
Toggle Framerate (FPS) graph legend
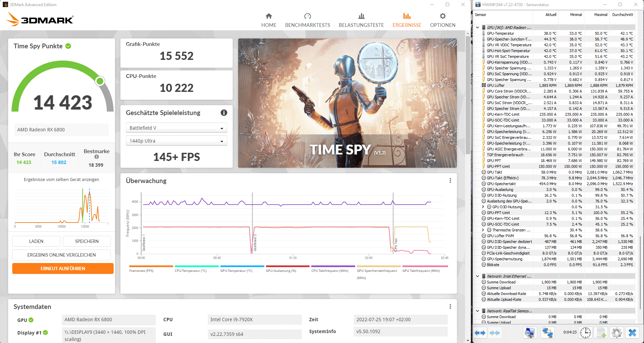click(141, 271)
